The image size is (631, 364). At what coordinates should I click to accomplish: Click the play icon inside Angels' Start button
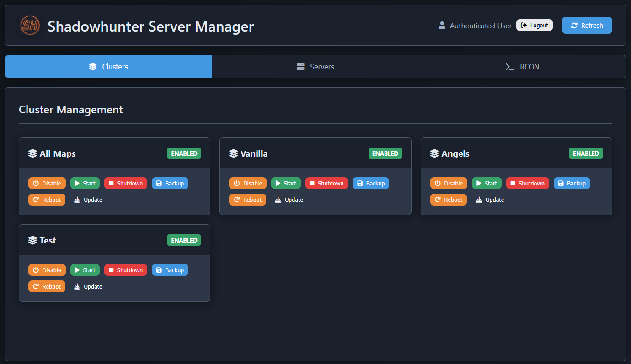coord(478,183)
